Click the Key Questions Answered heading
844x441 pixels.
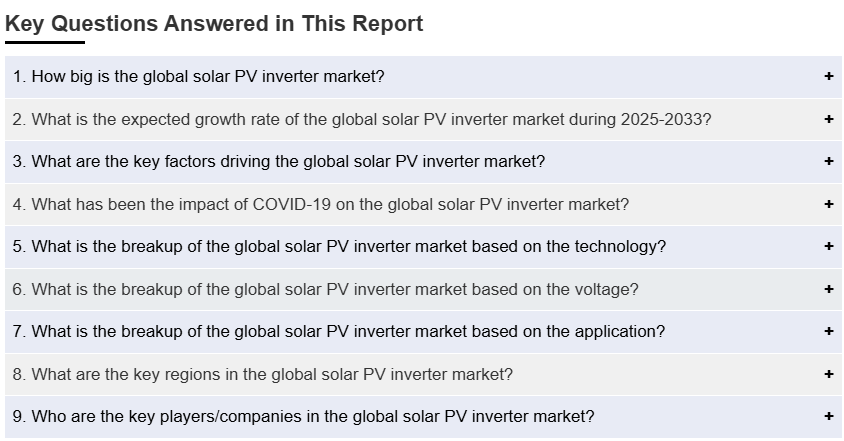214,23
